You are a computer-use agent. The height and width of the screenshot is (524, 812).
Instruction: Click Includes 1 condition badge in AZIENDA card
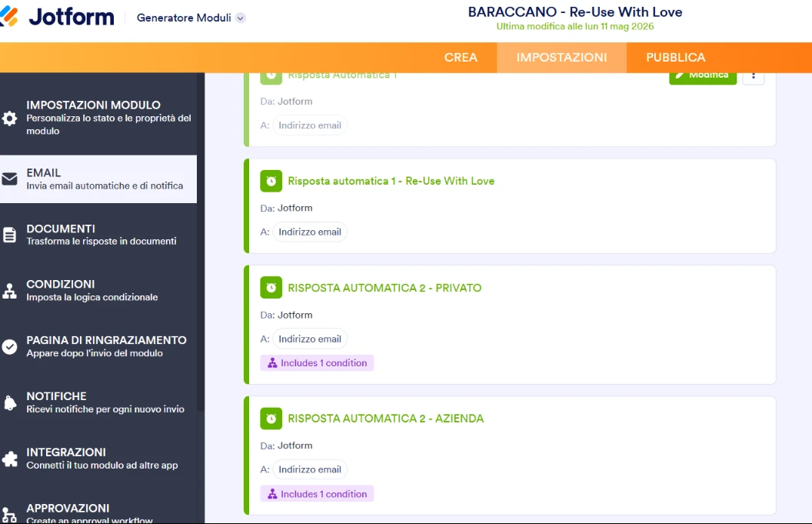(x=317, y=494)
